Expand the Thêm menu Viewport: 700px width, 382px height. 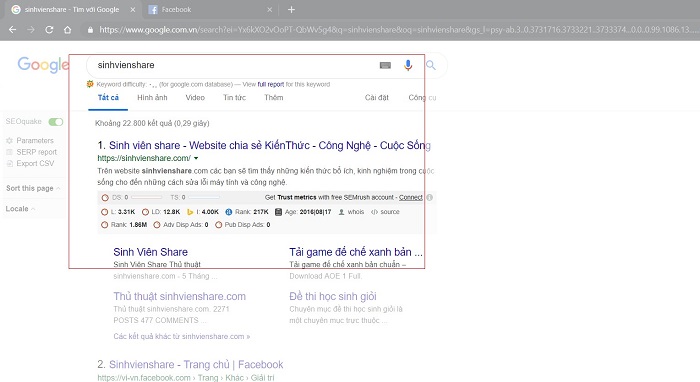pos(274,98)
